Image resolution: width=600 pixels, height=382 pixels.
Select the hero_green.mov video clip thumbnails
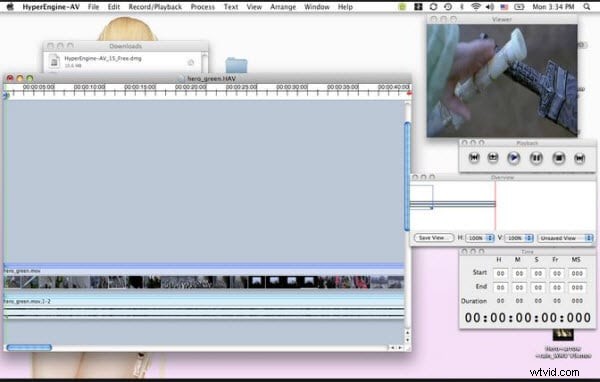pyautogui.click(x=204, y=282)
